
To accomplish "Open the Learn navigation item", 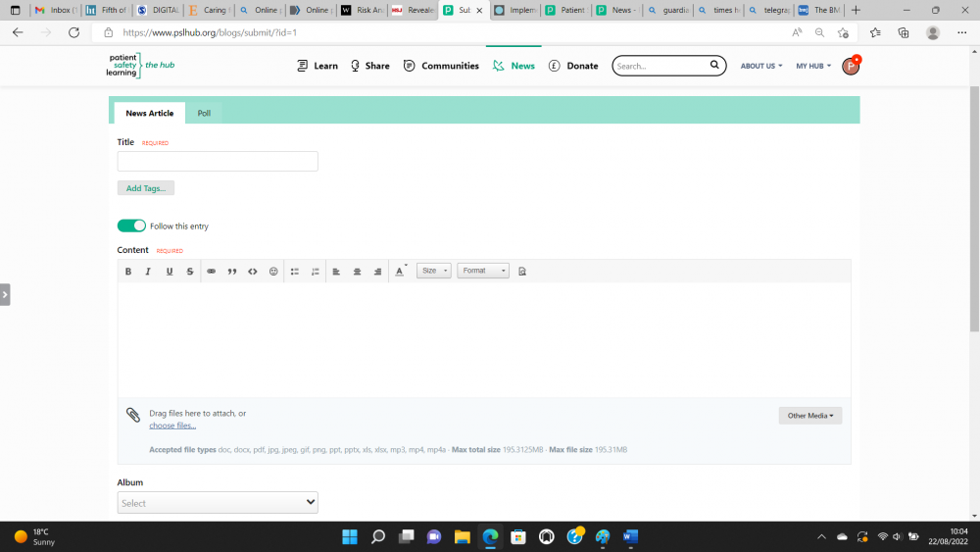I will click(x=318, y=66).
